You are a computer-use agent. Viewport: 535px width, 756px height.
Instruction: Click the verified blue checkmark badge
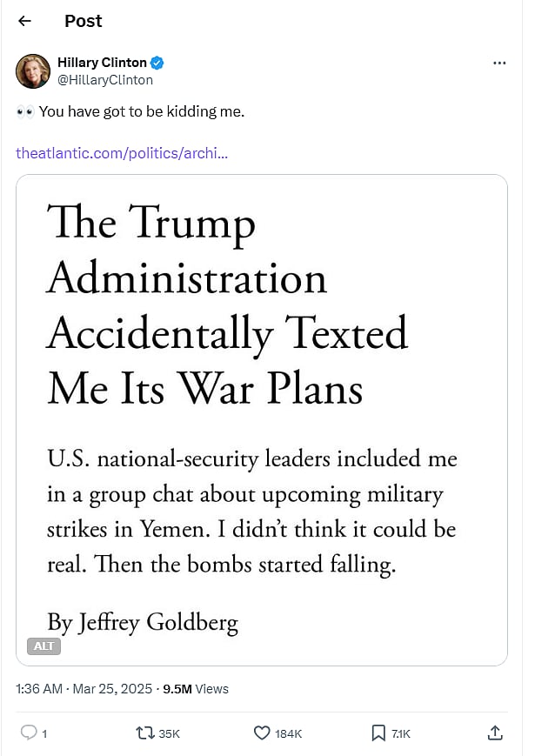[x=157, y=63]
